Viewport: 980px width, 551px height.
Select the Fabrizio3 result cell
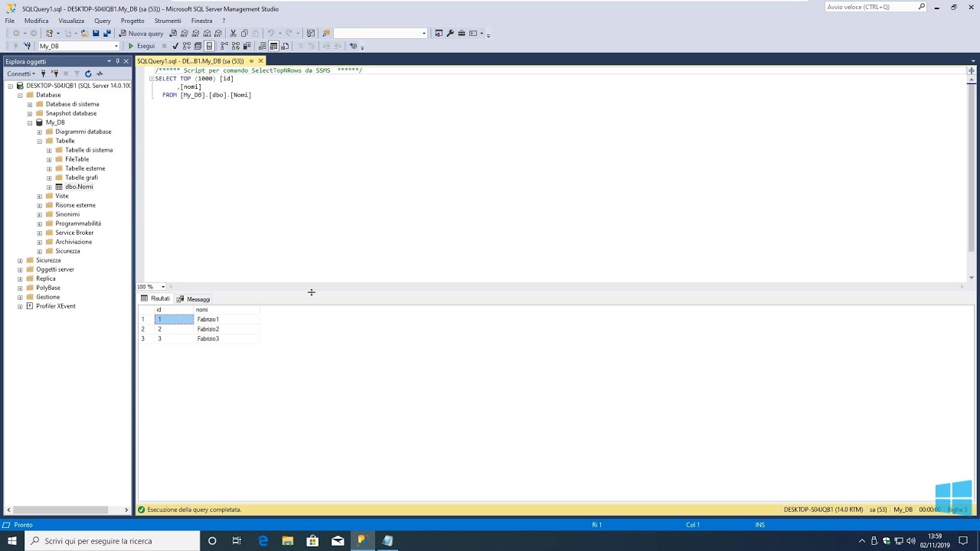[x=227, y=339]
